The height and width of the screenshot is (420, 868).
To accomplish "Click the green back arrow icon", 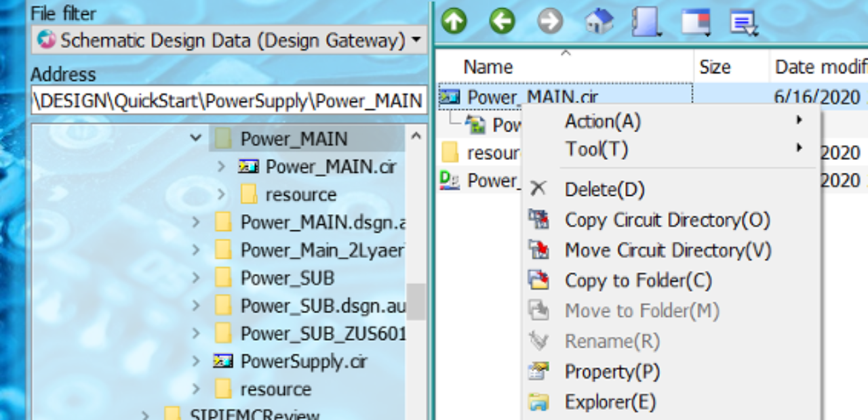I will point(502,22).
